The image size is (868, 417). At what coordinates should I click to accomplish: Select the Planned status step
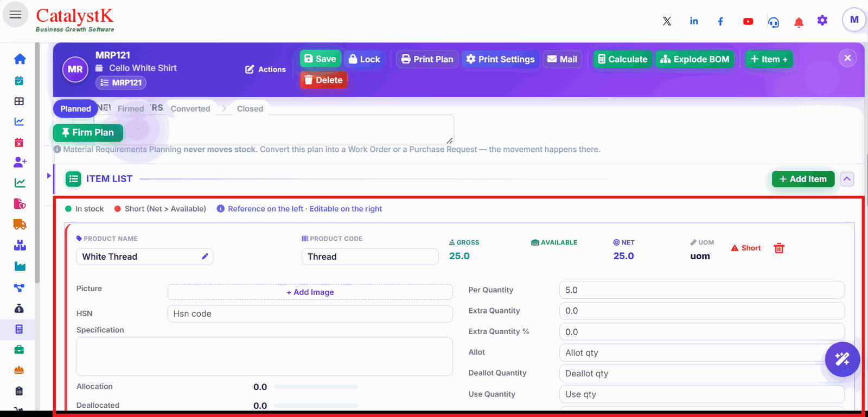(x=75, y=108)
